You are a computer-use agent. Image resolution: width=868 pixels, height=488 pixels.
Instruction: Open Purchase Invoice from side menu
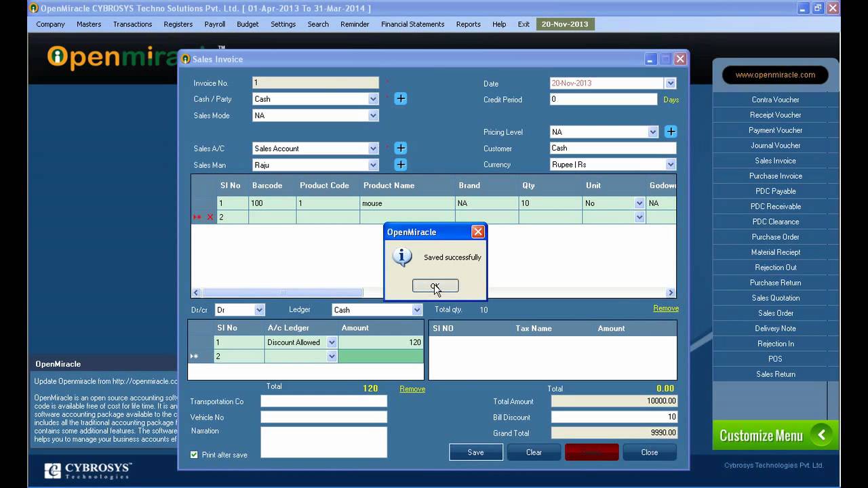[775, 176]
